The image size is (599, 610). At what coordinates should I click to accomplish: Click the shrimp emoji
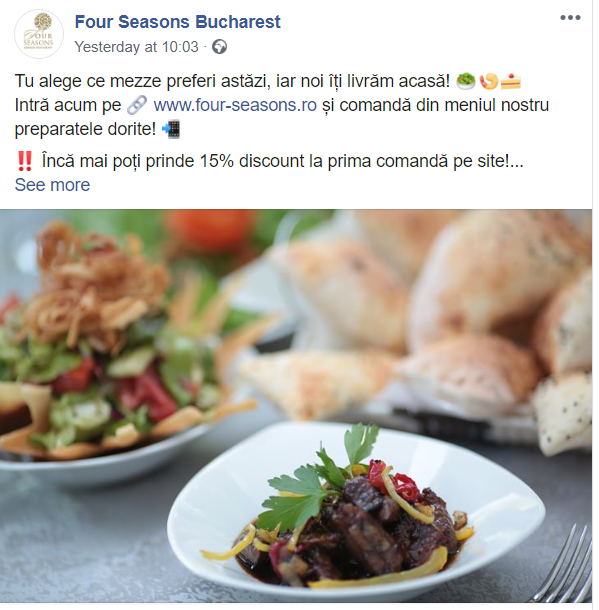pyautogui.click(x=489, y=81)
